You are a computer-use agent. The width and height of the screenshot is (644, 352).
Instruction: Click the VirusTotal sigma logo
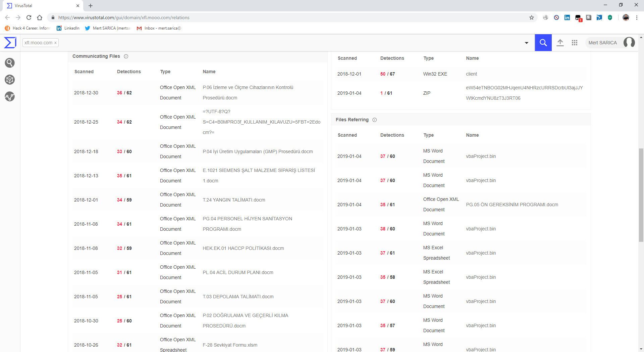10,43
